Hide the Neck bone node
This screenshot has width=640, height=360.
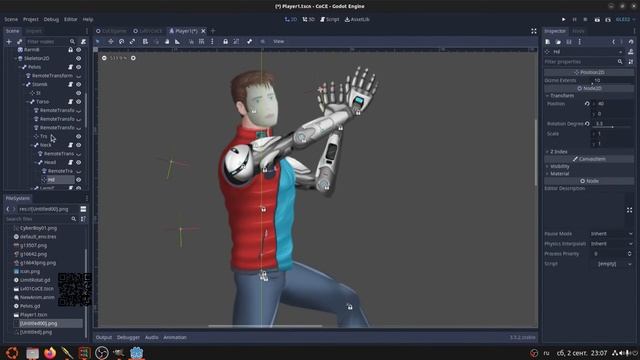[78, 145]
